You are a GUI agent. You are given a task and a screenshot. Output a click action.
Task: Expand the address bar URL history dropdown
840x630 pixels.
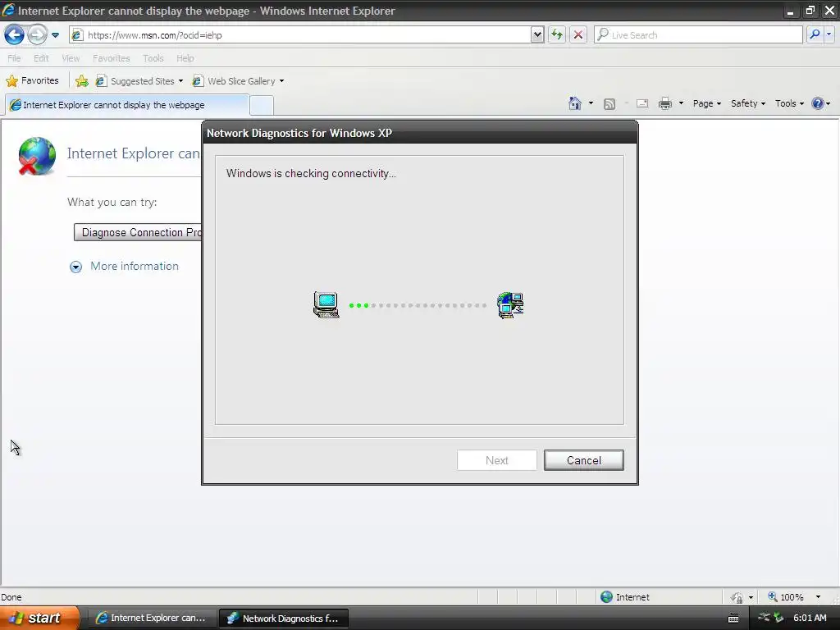point(537,35)
